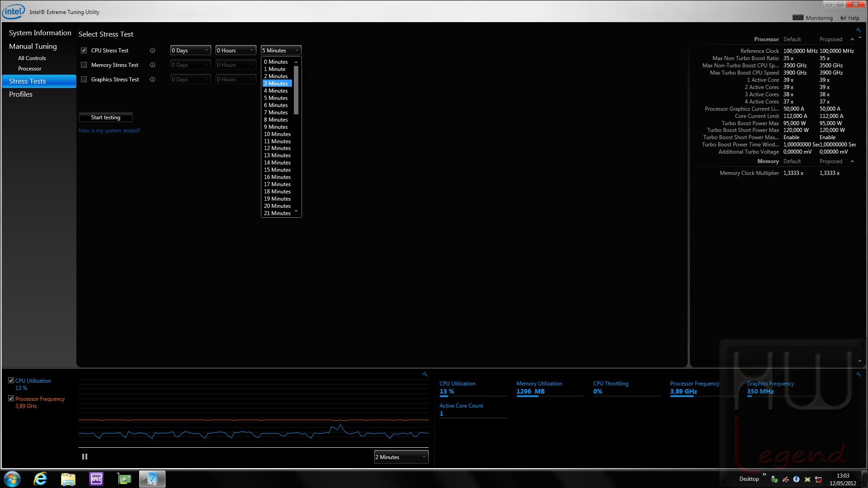Open the Windows Start menu
The width and height of the screenshot is (868, 488).
[x=12, y=479]
